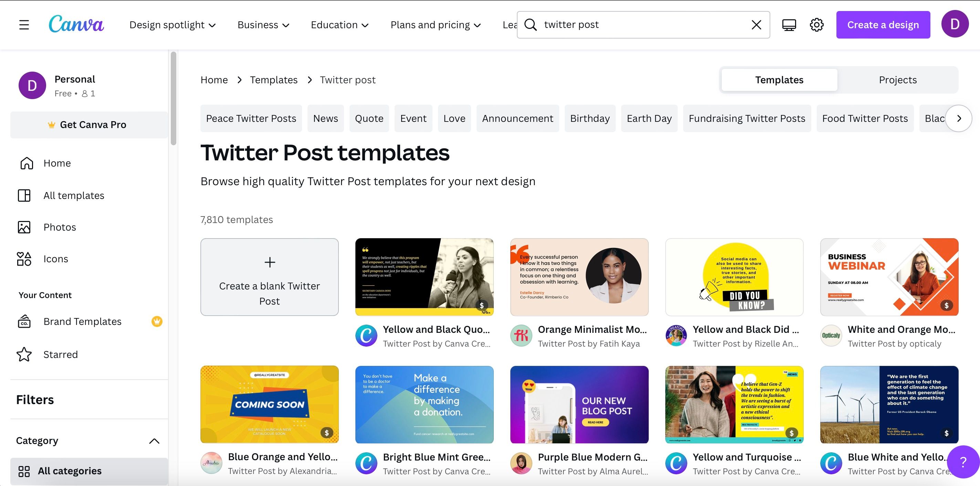980x486 pixels.
Task: Open the desktop app monitor icon
Action: click(789, 25)
